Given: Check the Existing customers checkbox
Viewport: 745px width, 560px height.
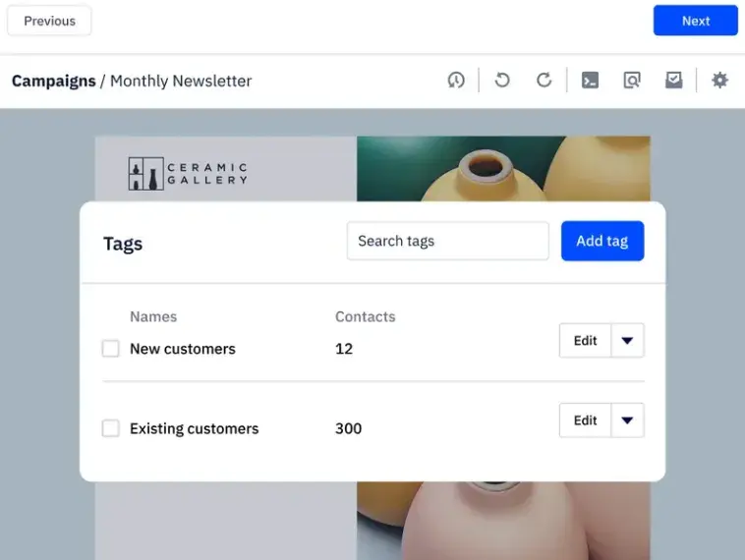Looking at the screenshot, I should tap(111, 428).
